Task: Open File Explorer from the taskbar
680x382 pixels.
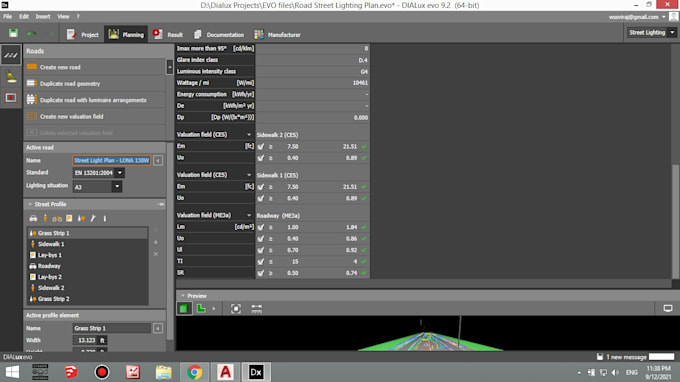Action: click(163, 372)
